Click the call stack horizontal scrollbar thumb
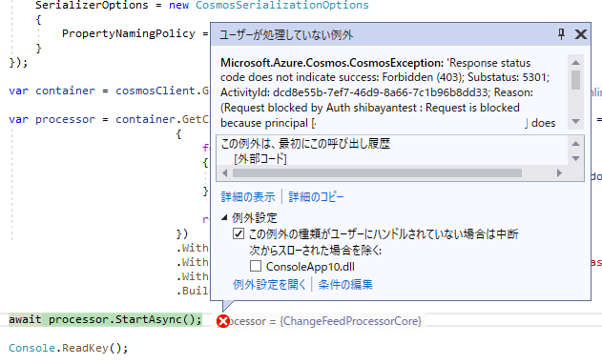 click(377, 173)
